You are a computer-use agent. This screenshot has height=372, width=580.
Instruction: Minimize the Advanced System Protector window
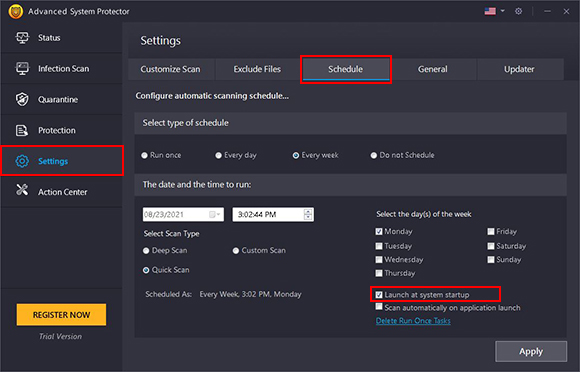[547, 11]
